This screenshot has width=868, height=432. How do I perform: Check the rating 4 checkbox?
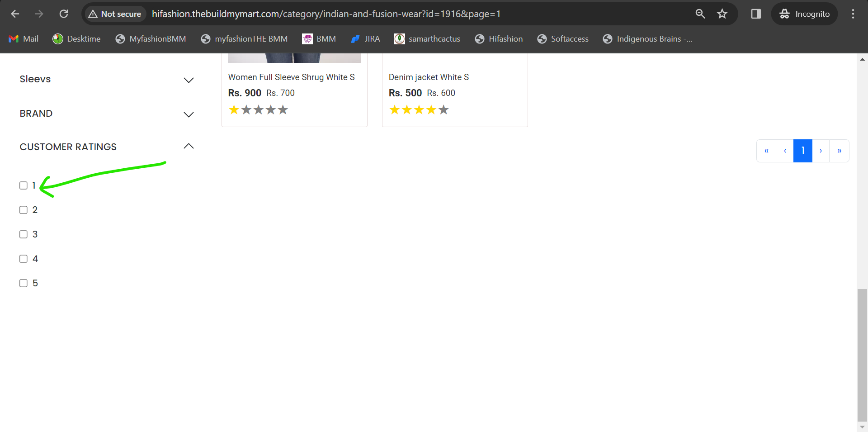click(24, 259)
